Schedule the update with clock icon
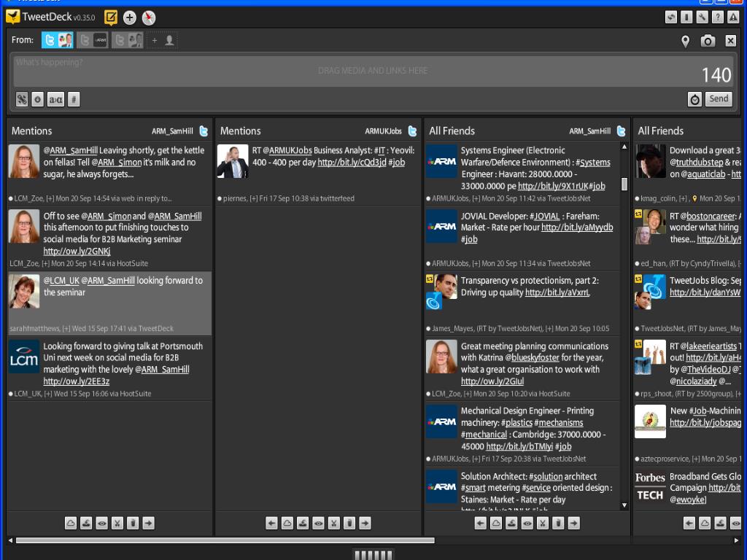Image resolution: width=747 pixels, height=560 pixels. (x=694, y=99)
